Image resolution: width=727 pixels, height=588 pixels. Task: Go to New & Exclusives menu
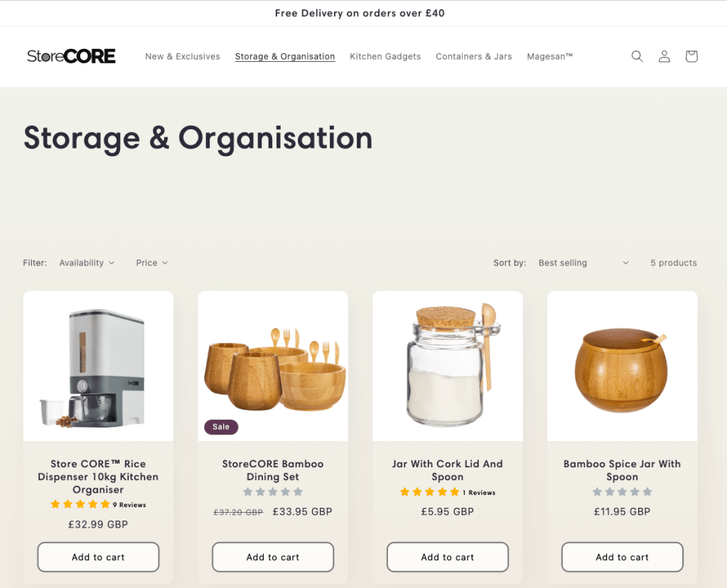click(x=183, y=57)
